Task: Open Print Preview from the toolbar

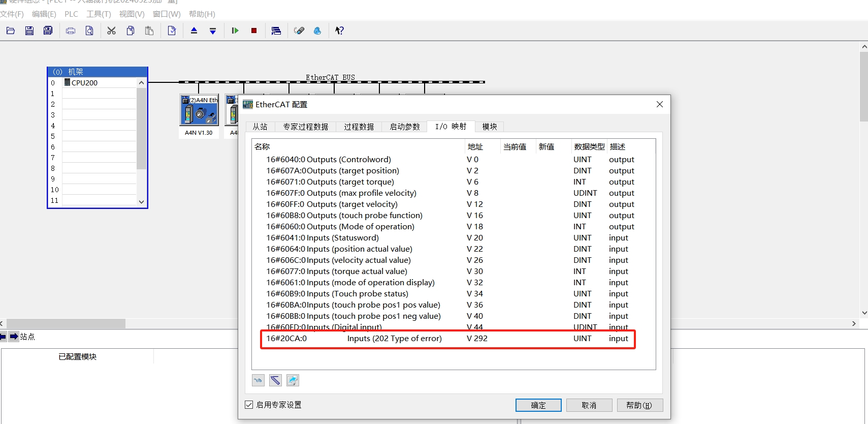Action: coord(89,31)
